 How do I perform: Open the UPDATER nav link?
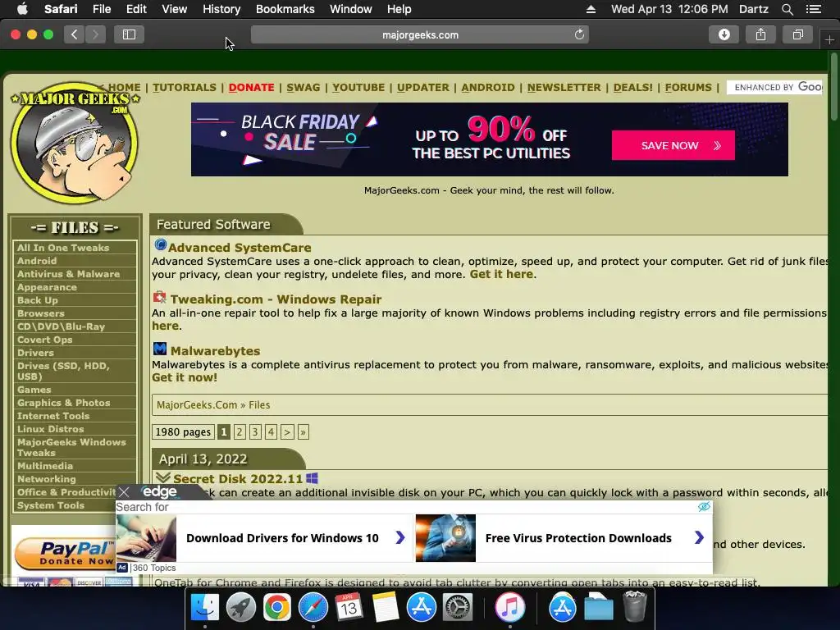(x=422, y=87)
